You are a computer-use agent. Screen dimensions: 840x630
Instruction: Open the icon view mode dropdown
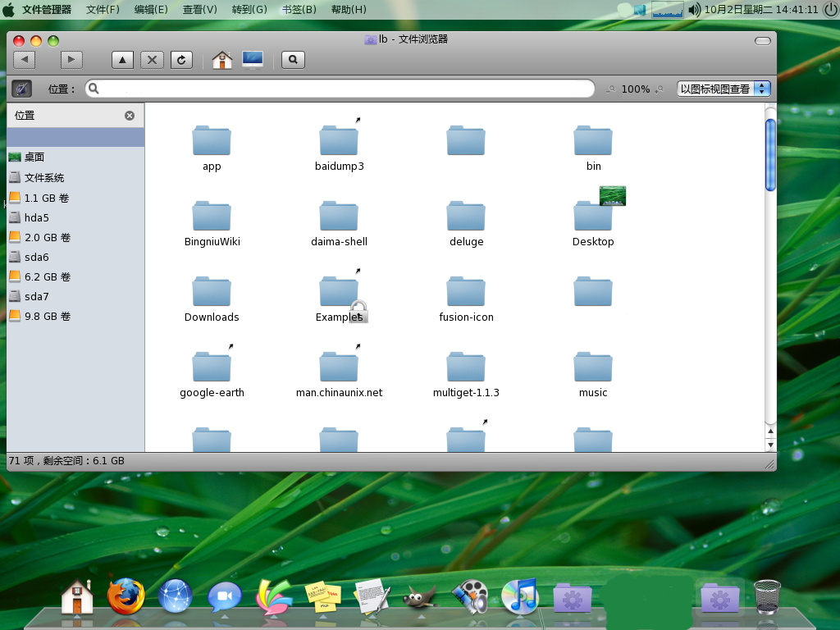pyautogui.click(x=724, y=89)
